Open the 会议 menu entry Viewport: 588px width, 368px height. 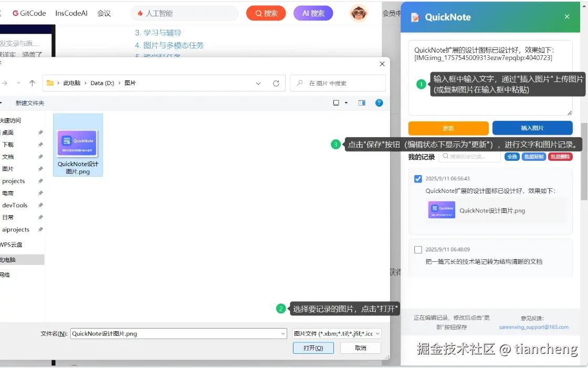(104, 13)
